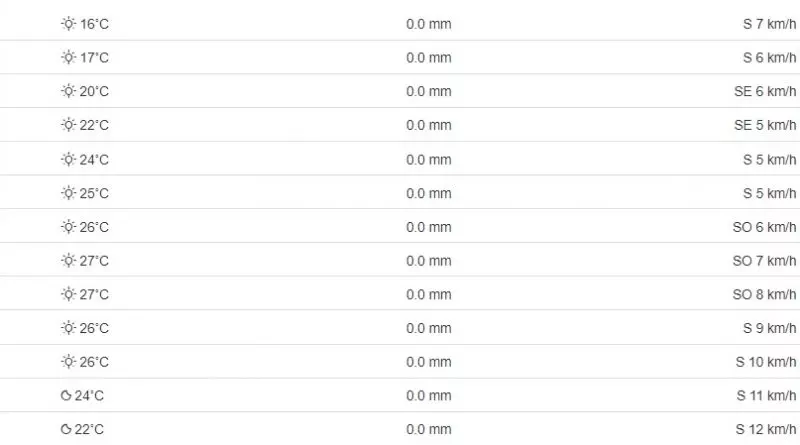The image size is (800, 445).
Task: Select the S 10 km/h wind reading
Action: coord(767,362)
